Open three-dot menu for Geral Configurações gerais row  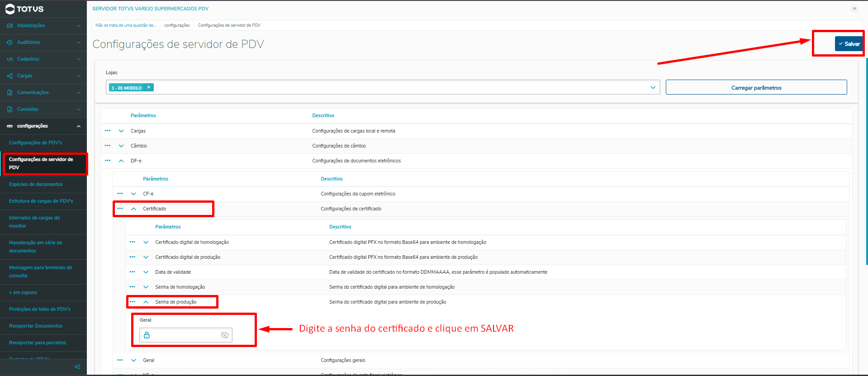(120, 360)
